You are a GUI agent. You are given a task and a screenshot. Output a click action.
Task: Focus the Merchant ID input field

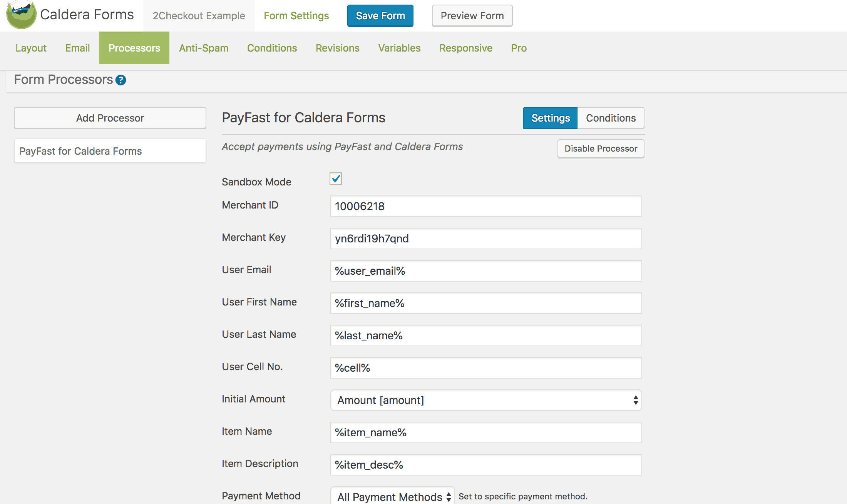click(x=486, y=206)
